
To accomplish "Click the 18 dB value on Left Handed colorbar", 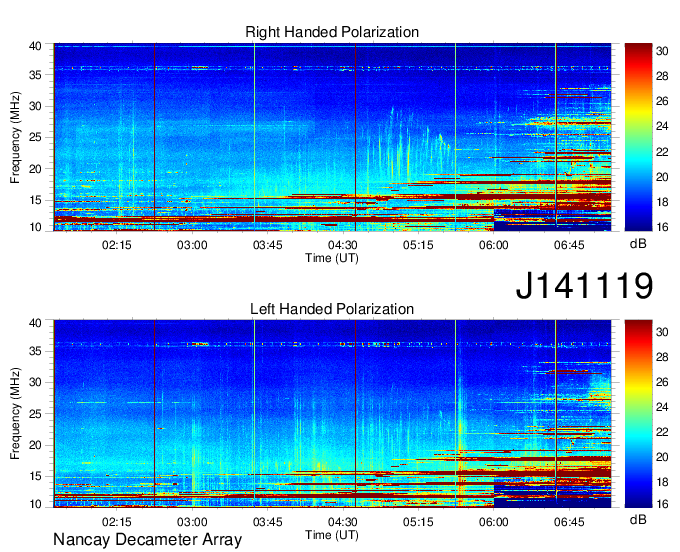I will [x=662, y=482].
